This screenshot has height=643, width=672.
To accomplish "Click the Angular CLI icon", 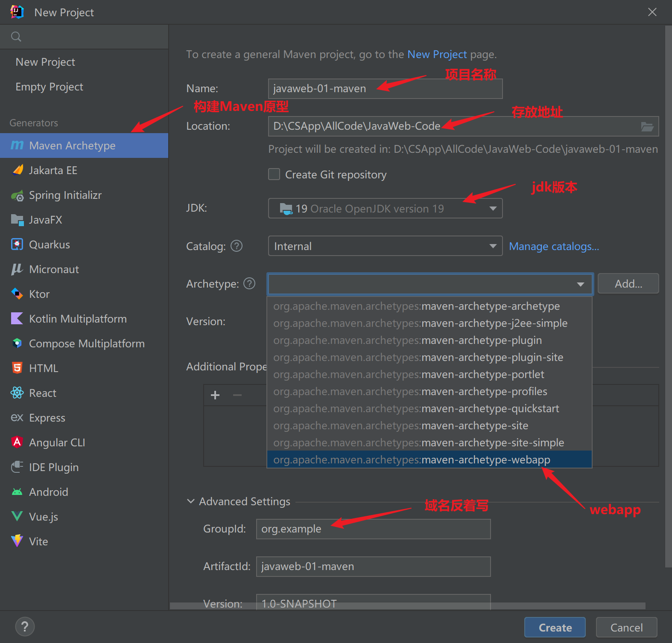I will [x=17, y=442].
